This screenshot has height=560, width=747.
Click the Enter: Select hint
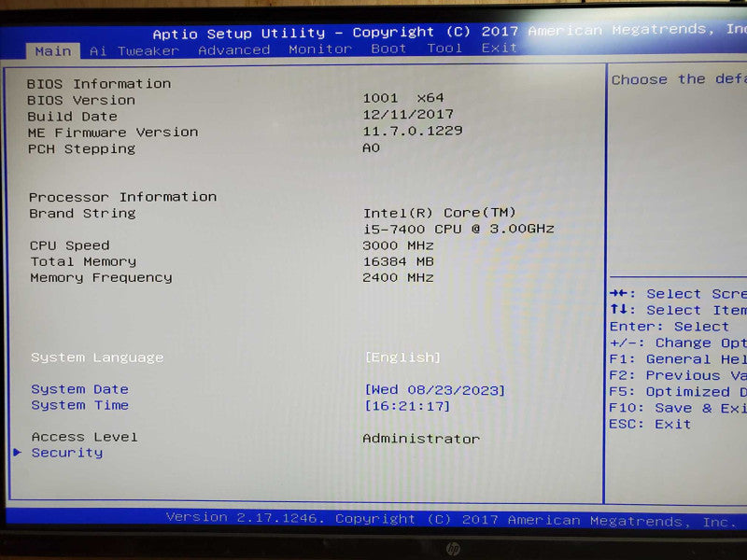[669, 326]
